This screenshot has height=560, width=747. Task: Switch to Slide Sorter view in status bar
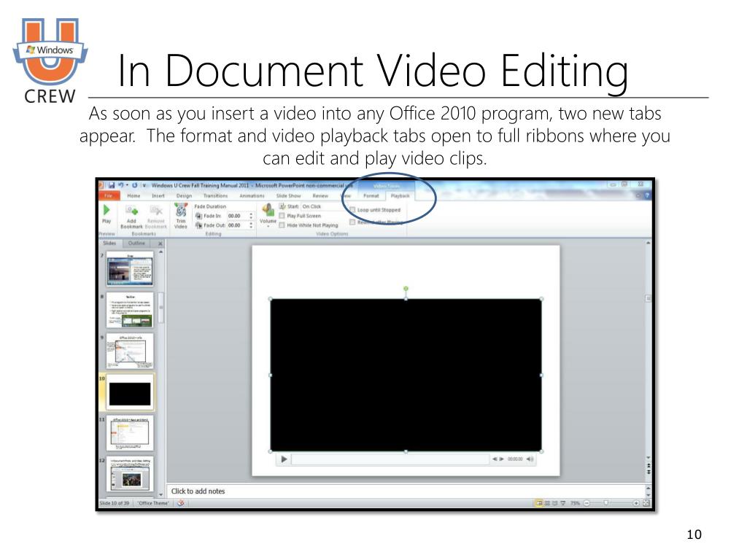[547, 503]
